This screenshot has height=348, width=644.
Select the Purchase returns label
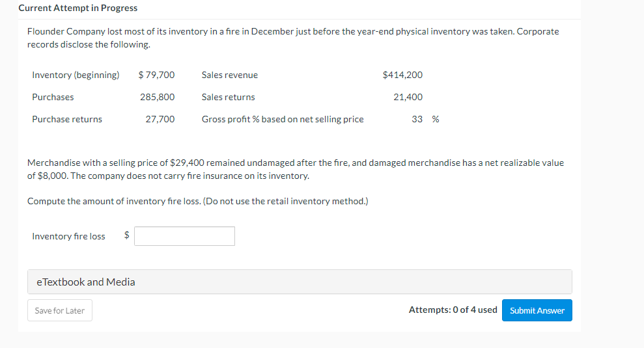pos(67,119)
